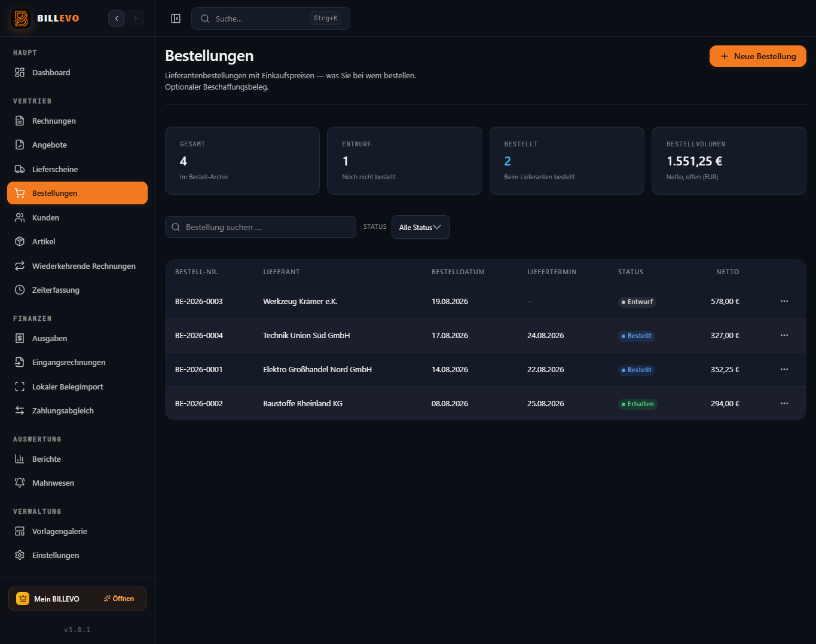Viewport: 816px width, 644px height.
Task: Click the Artikel box icon
Action: pyautogui.click(x=20, y=241)
